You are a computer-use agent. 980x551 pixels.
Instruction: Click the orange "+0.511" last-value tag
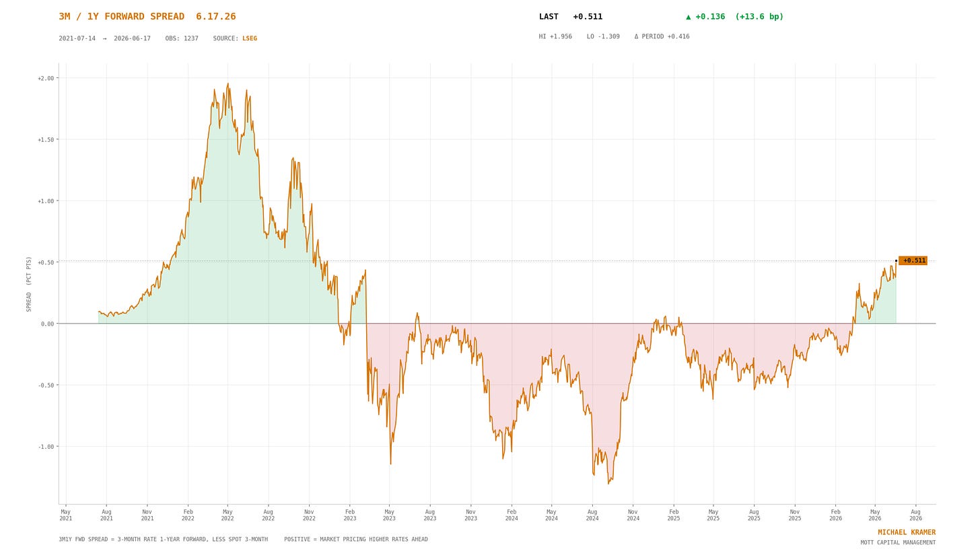(x=913, y=260)
